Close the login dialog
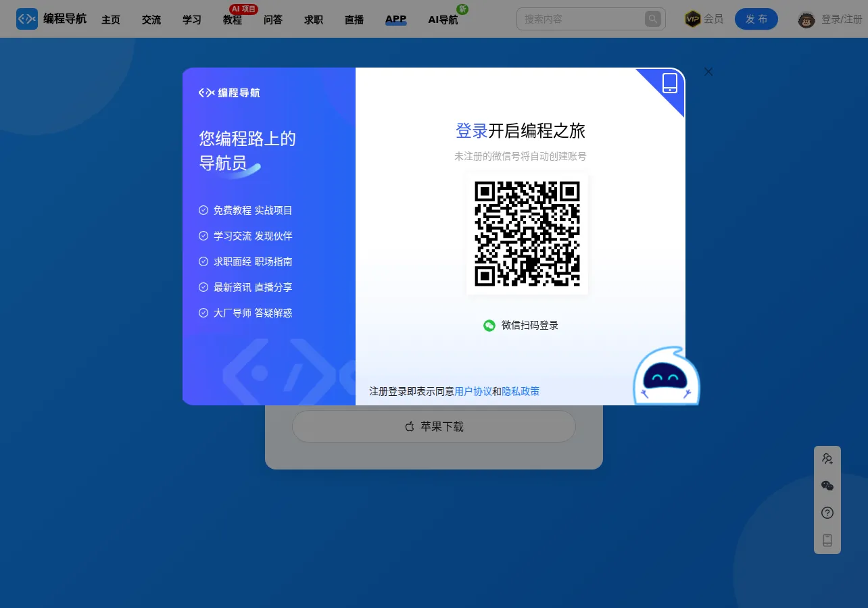Viewport: 868px width, 608px height. [708, 72]
